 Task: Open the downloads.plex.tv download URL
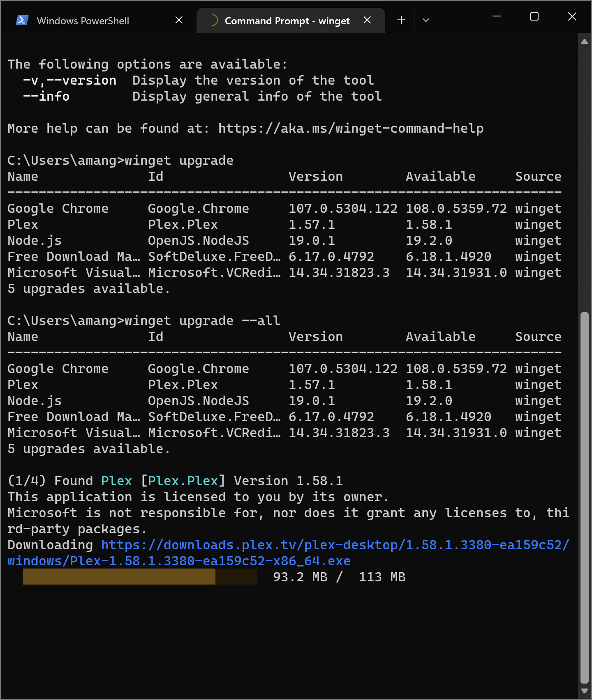(289, 553)
